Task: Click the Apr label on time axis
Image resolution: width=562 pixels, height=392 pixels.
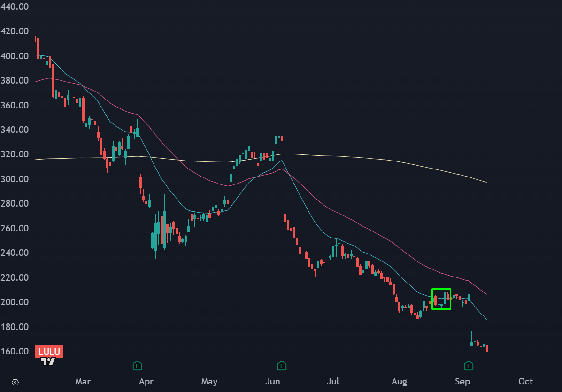Action: (146, 382)
